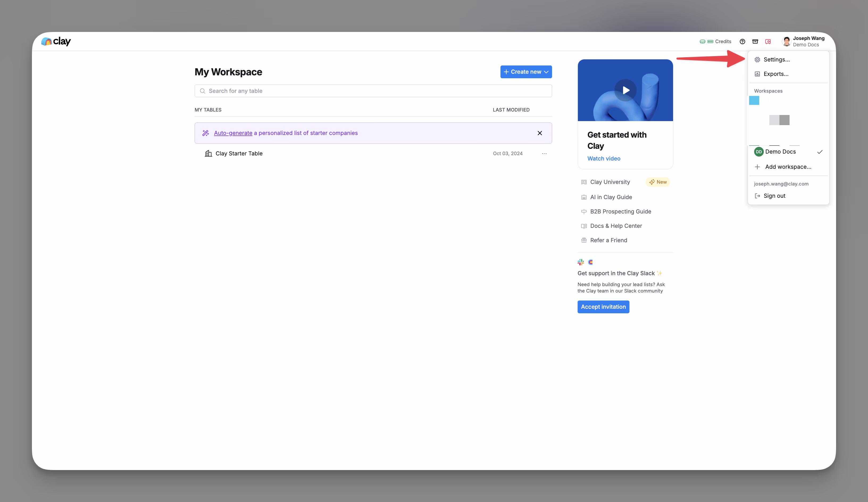Open the help question mark icon
Screen dimensions: 868x502
pos(742,41)
